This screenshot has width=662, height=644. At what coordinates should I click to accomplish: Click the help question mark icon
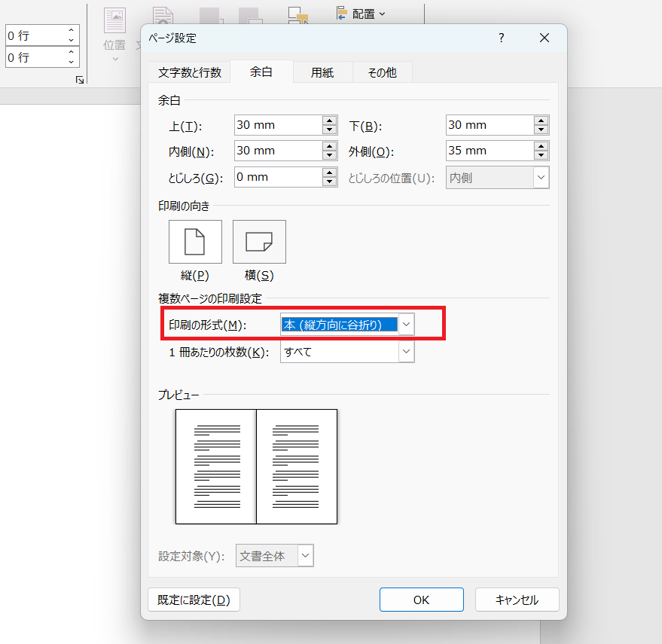tap(501, 38)
